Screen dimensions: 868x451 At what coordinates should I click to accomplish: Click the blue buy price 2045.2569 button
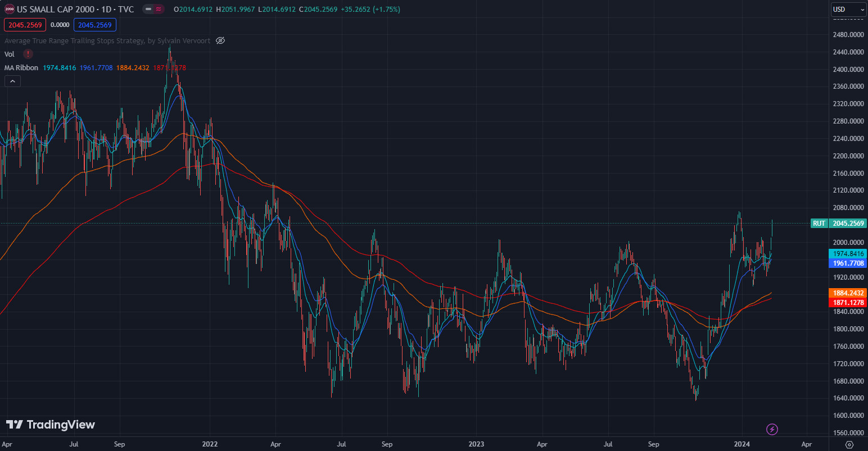[x=95, y=25]
